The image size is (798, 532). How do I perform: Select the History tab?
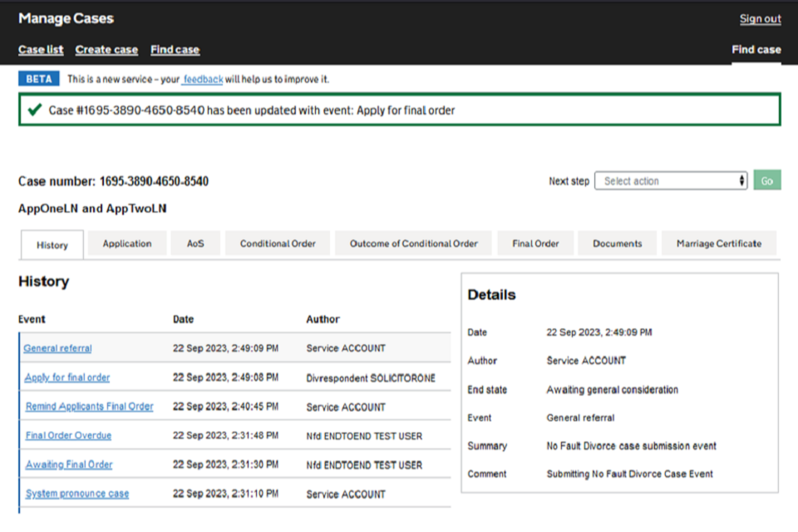pos(52,245)
